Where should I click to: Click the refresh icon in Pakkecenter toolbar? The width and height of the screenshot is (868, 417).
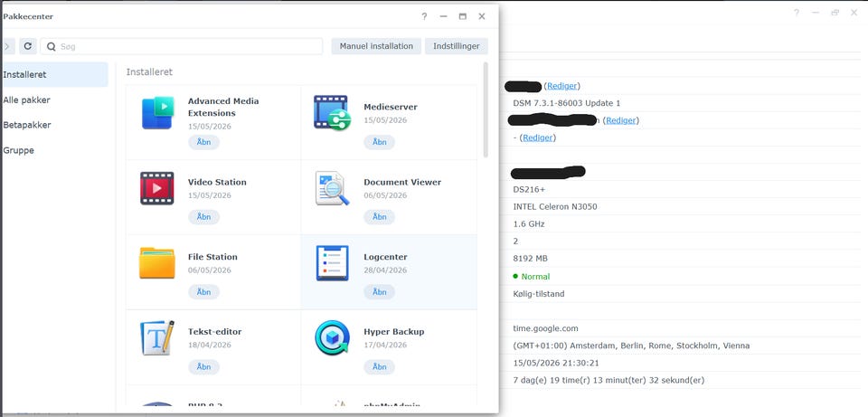pyautogui.click(x=28, y=46)
